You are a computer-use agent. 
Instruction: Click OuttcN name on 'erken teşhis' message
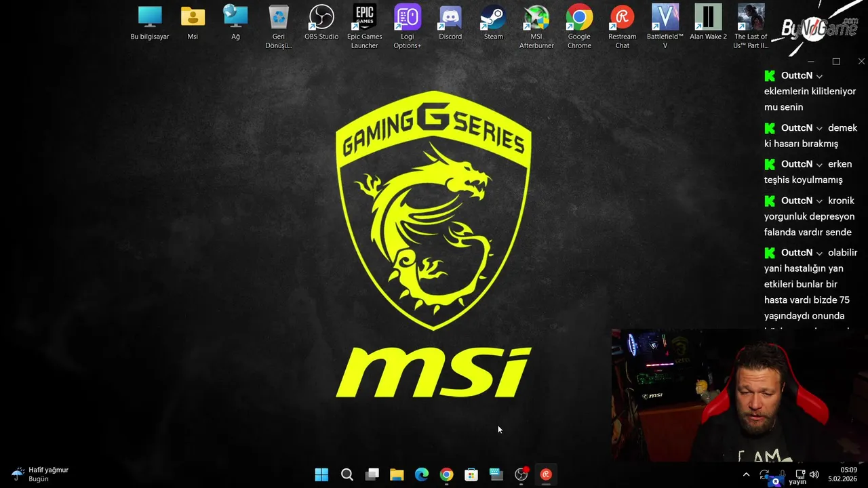pos(797,164)
